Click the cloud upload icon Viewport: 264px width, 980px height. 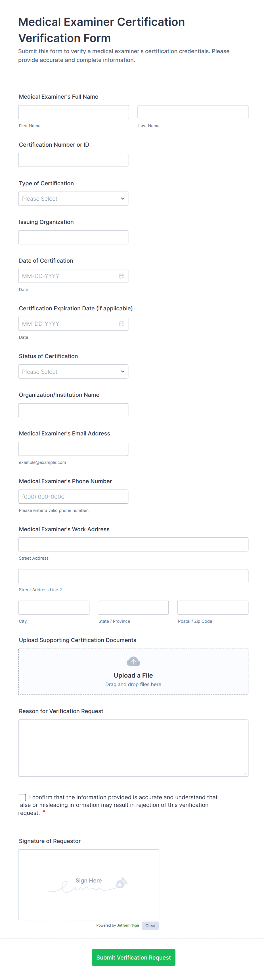click(133, 661)
